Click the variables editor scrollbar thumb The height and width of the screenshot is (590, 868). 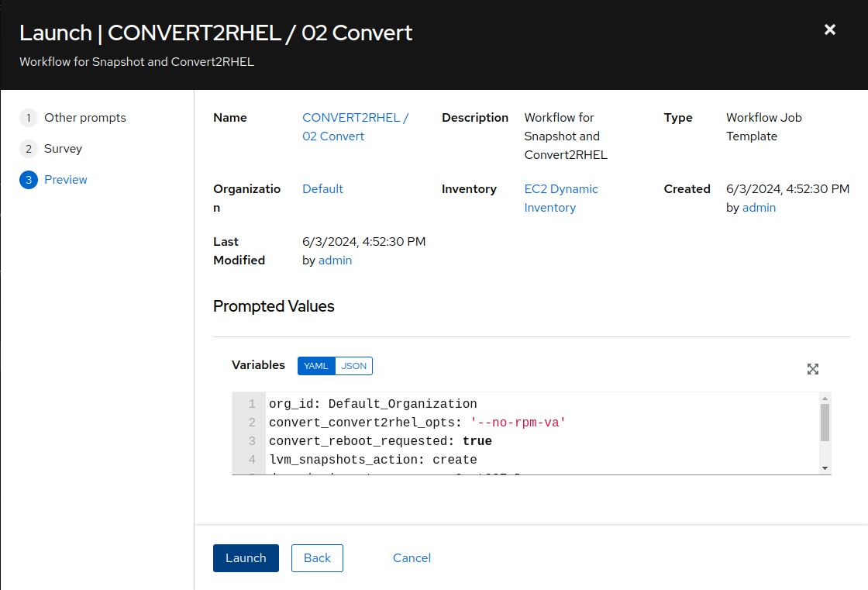tap(825, 422)
